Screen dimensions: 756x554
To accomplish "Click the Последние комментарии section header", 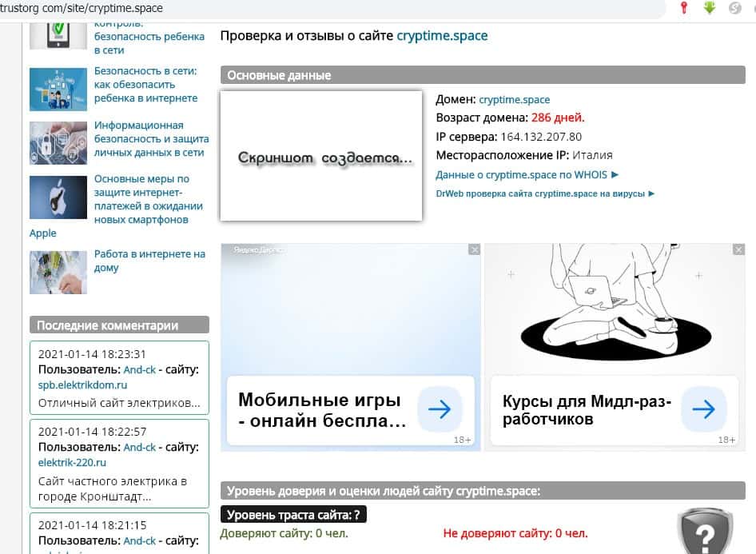I will tap(119, 325).
